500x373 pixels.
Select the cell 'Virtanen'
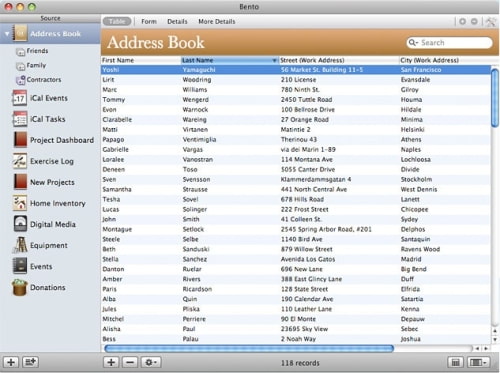(195, 130)
